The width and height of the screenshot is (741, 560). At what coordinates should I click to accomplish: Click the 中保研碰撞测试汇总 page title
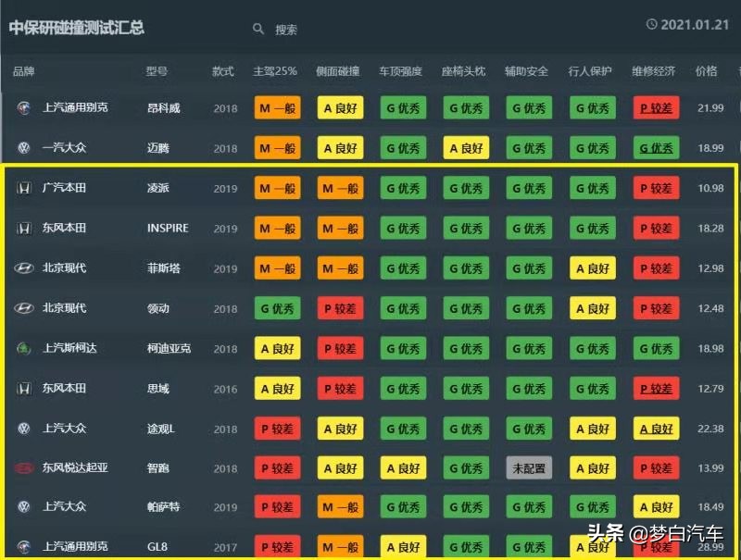coord(77,28)
